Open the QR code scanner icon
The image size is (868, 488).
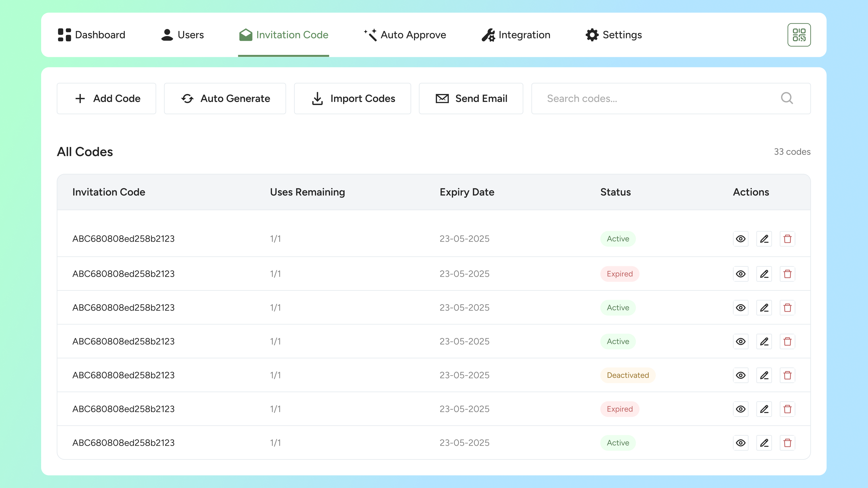(x=799, y=35)
